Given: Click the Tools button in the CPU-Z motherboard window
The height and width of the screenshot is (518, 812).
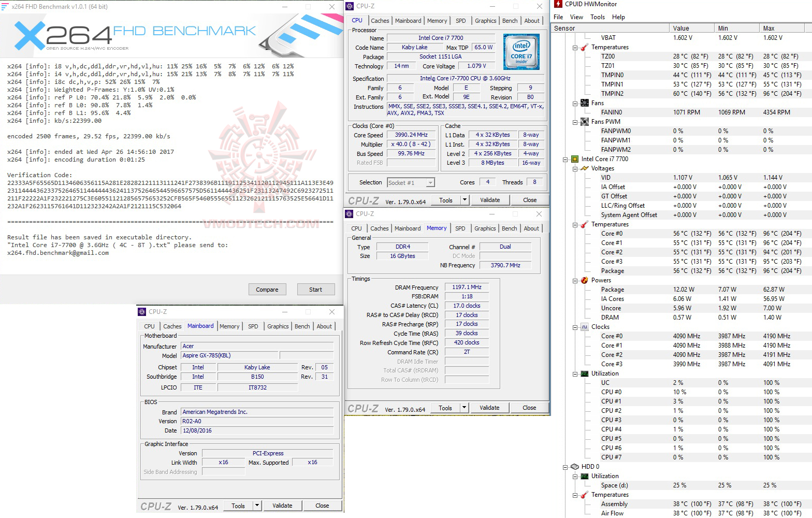Looking at the screenshot, I should (238, 506).
